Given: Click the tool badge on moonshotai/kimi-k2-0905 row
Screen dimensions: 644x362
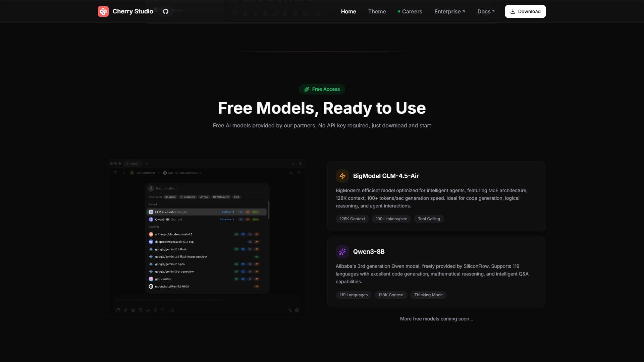Looking at the screenshot, I should 257,287.
